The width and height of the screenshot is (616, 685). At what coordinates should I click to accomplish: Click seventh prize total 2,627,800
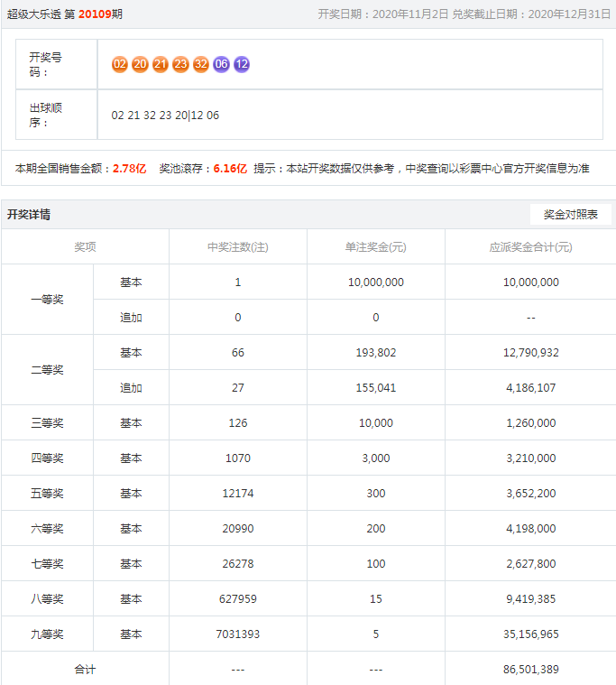531,564
